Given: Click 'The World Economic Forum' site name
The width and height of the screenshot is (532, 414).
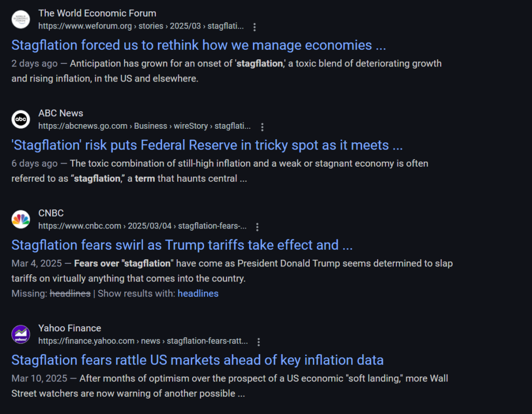Looking at the screenshot, I should tap(97, 13).
